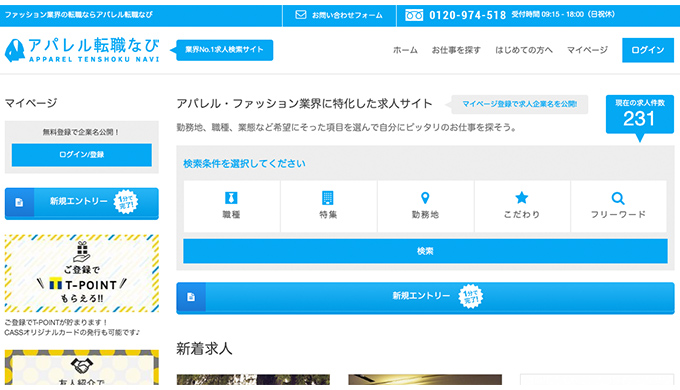Screen dimensions: 680x390
Task: Select the 特集 building icon
Action: coord(328,198)
